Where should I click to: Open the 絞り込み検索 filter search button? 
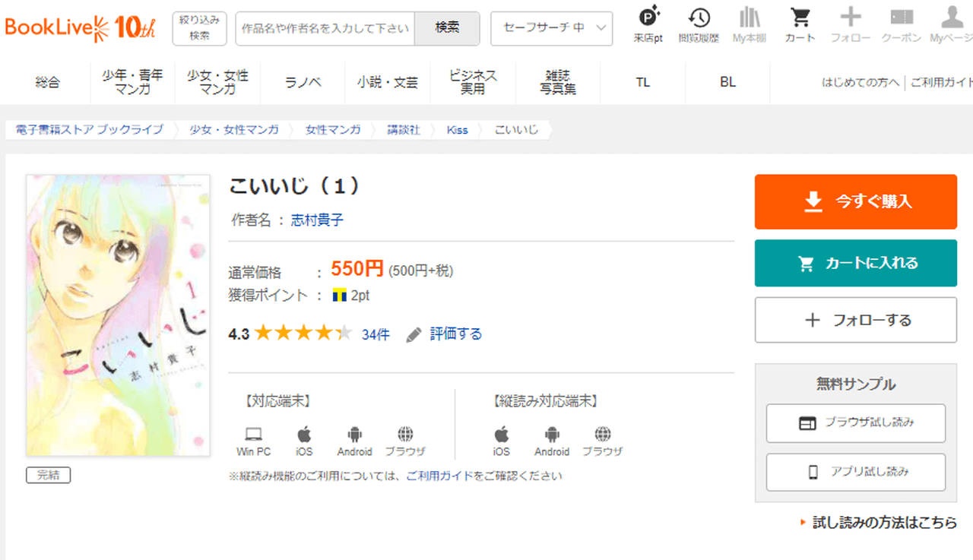tap(200, 28)
